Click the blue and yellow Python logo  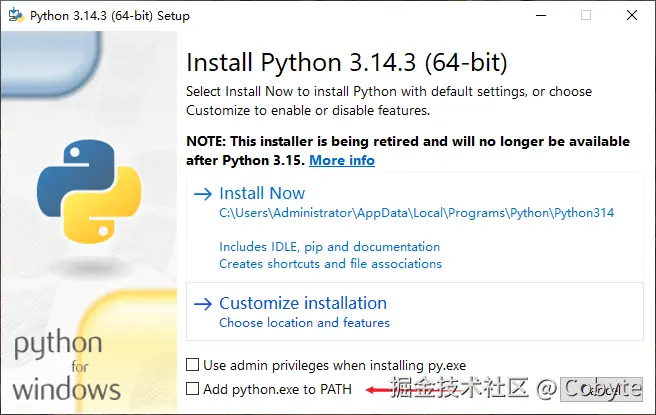pos(89,191)
